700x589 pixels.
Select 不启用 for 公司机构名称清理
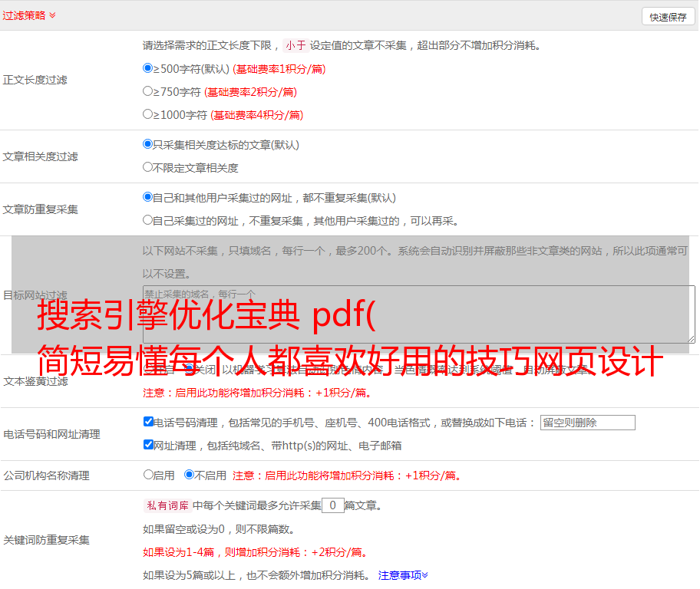[x=190, y=474]
